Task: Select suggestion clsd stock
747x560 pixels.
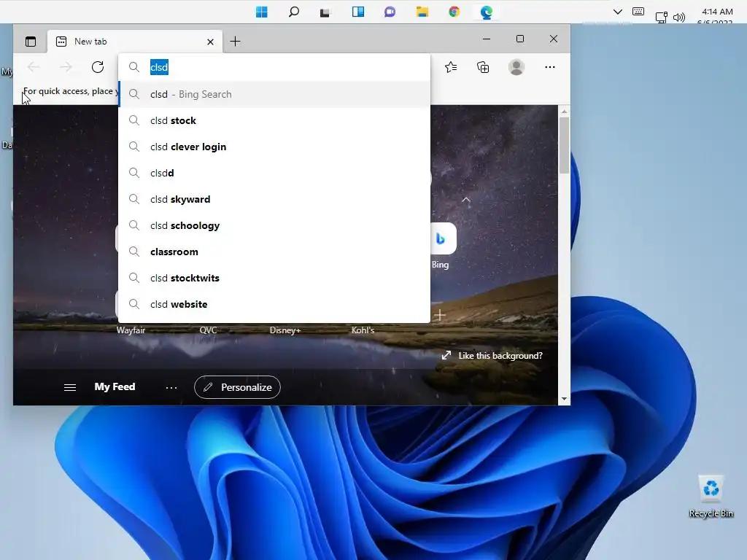Action: (x=274, y=120)
